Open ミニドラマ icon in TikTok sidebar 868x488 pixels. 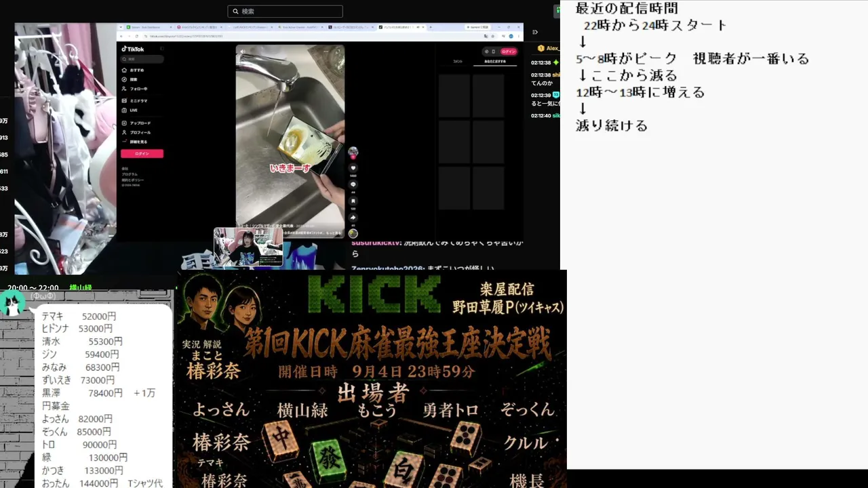click(x=124, y=100)
